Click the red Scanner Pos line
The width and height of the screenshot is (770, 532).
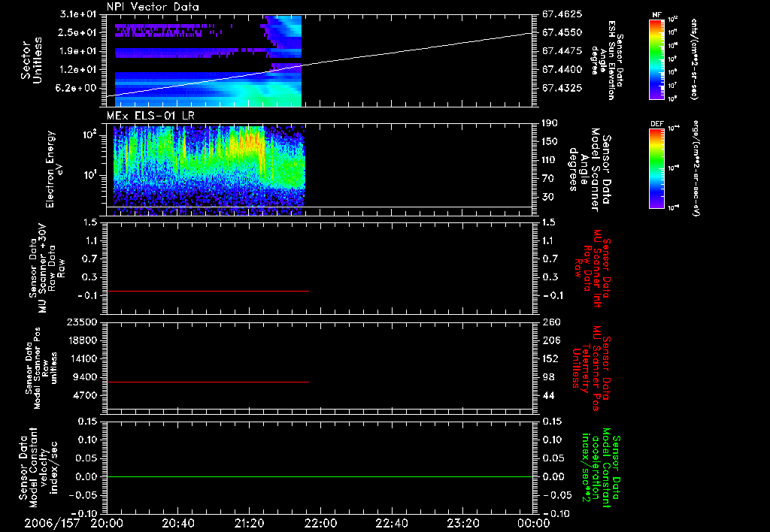point(208,382)
